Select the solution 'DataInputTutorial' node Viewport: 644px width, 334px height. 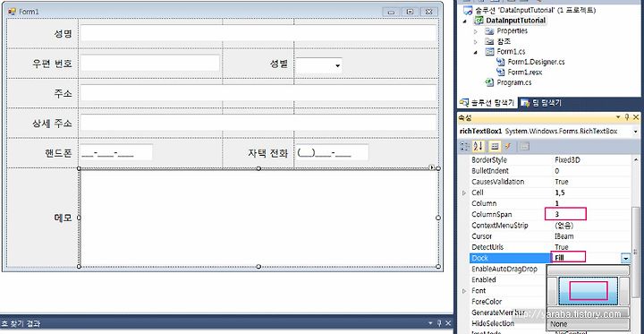[534, 10]
